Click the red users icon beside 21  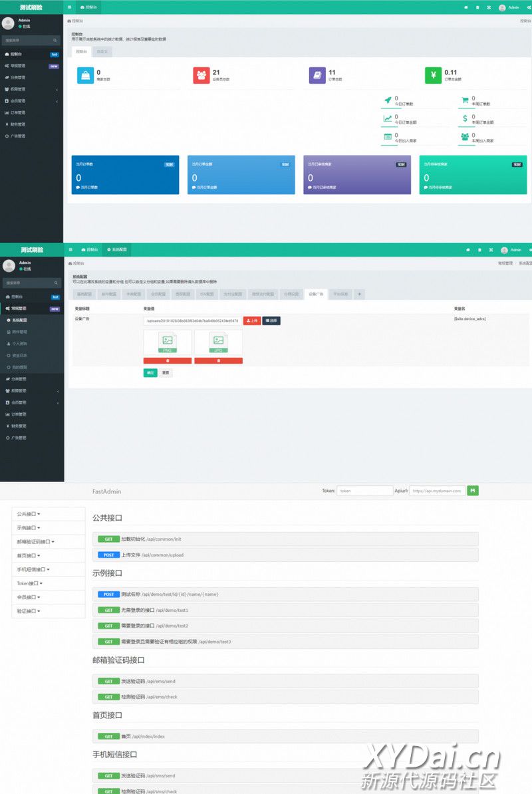201,75
